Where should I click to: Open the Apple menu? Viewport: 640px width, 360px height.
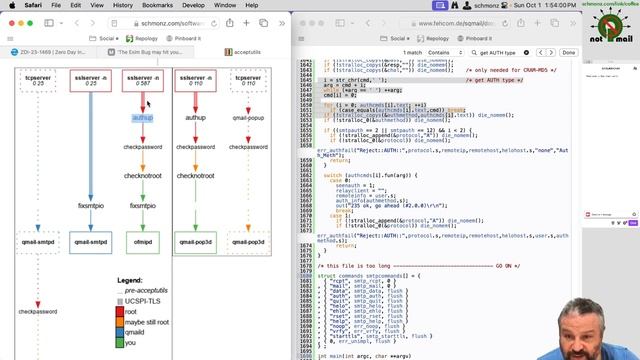(x=12, y=5)
